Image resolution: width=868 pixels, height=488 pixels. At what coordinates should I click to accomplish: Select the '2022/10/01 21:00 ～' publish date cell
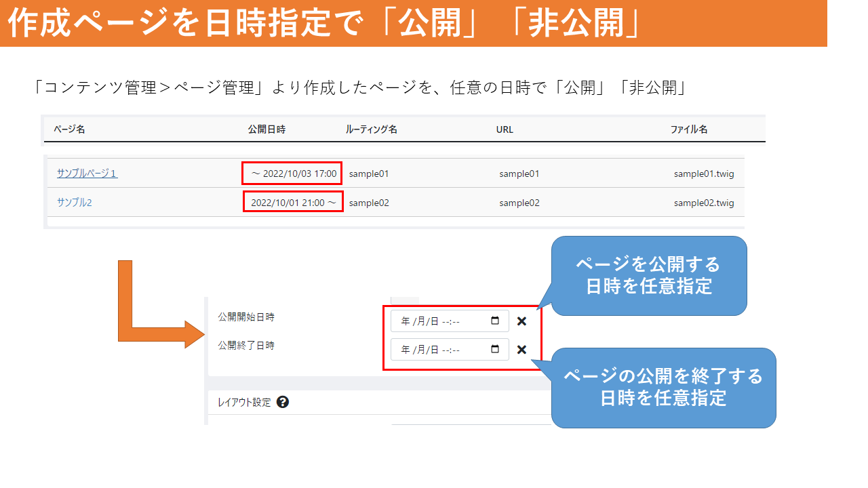click(x=293, y=202)
